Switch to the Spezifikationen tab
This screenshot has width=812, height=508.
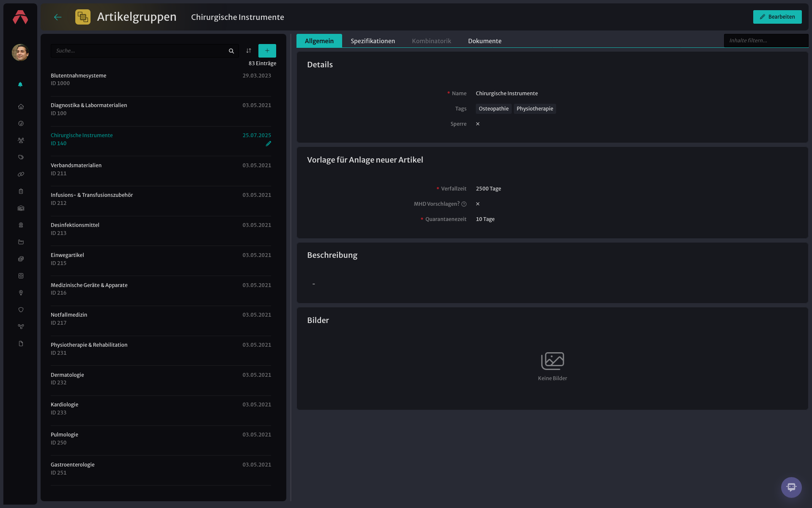pos(373,41)
